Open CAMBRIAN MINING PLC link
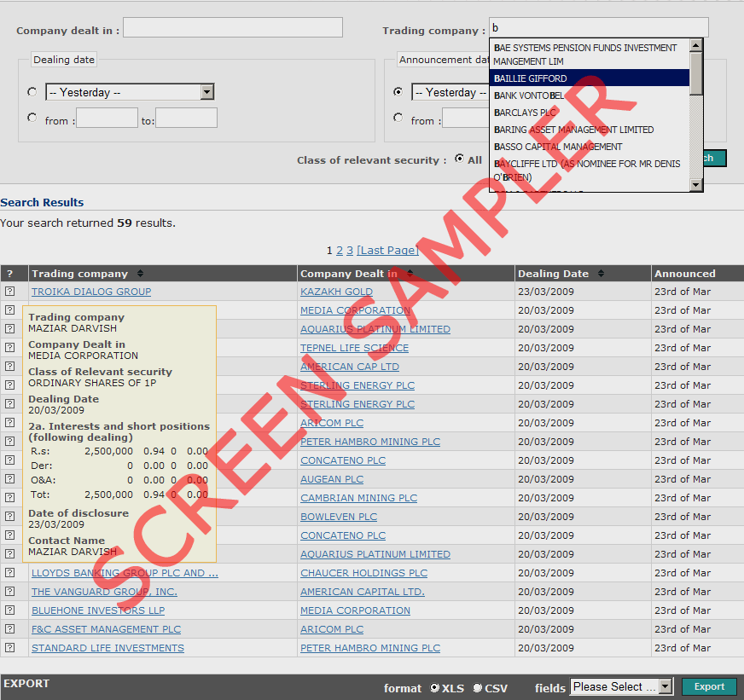The height and width of the screenshot is (700, 744). 358,498
